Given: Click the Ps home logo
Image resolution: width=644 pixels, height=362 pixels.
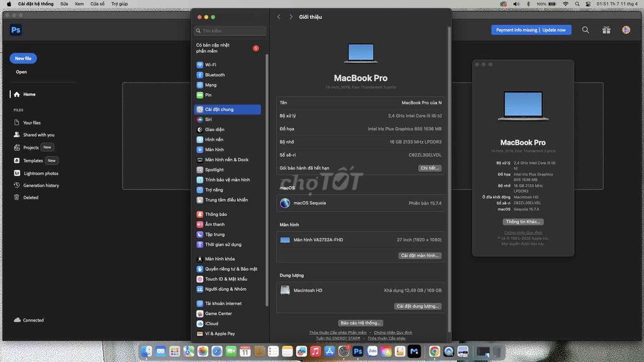Looking at the screenshot, I should 16,30.
